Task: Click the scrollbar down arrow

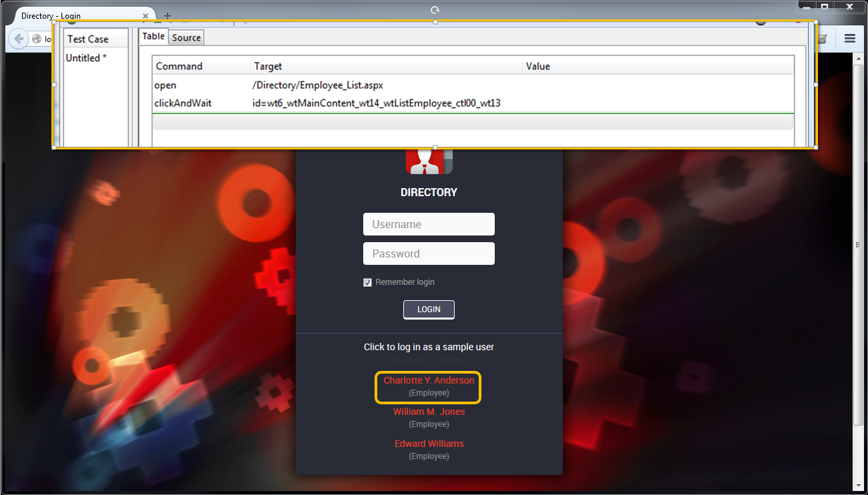Action: (x=858, y=486)
